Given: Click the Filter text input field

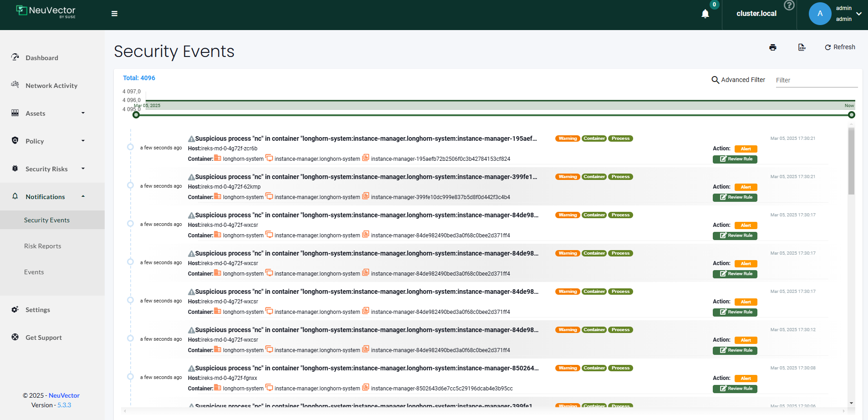Looking at the screenshot, I should tap(816, 80).
